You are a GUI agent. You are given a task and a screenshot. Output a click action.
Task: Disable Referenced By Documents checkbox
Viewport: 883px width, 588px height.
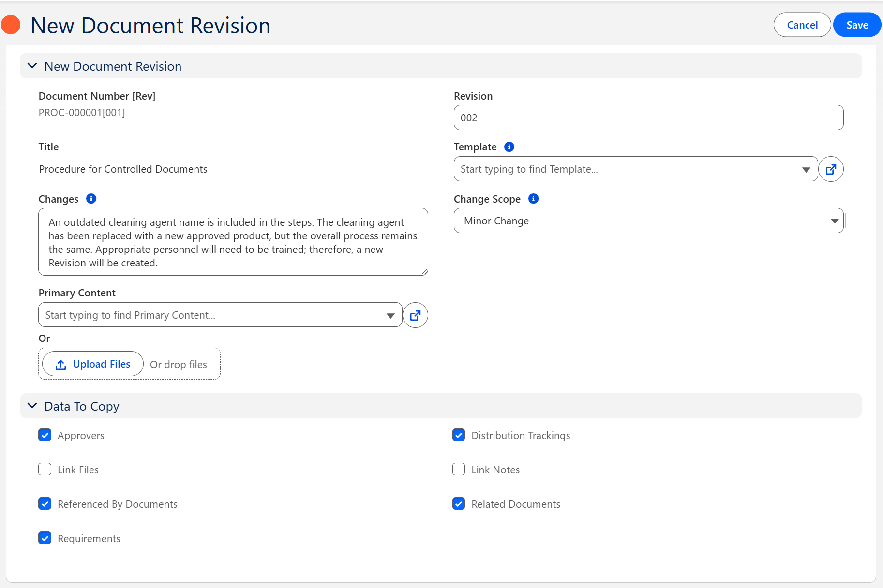pyautogui.click(x=45, y=504)
